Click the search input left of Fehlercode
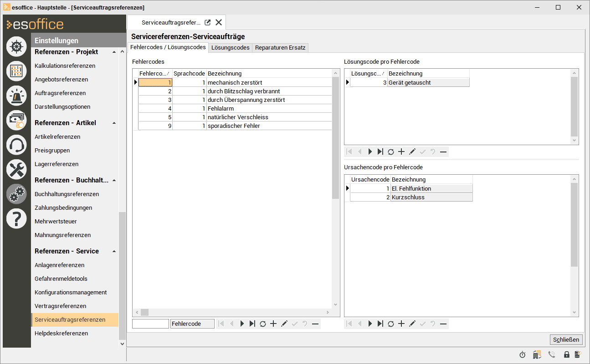The height and width of the screenshot is (364, 590). [x=150, y=324]
